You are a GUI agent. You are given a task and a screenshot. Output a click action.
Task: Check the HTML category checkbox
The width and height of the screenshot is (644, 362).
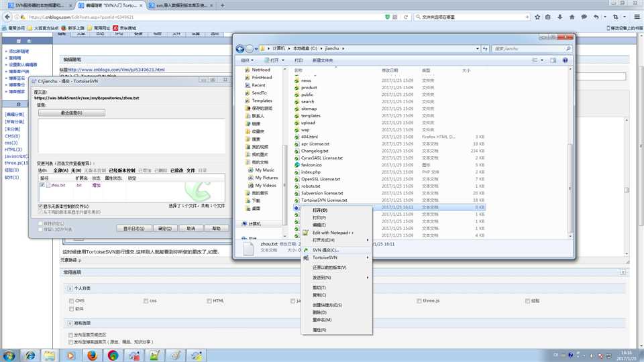209,301
